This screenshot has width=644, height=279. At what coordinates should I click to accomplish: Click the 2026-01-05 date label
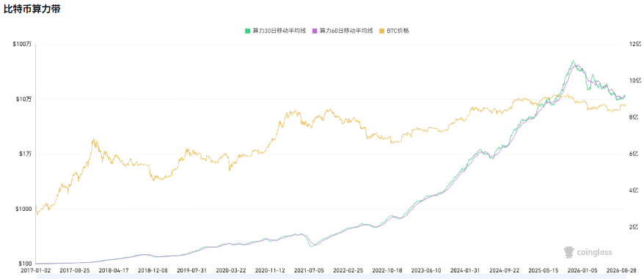tap(583, 270)
